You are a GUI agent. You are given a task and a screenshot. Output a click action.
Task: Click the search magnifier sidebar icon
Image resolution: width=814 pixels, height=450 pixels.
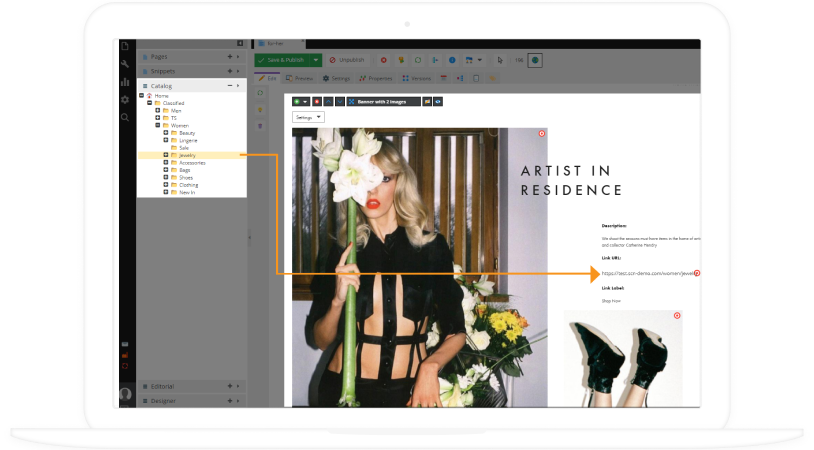click(x=125, y=117)
